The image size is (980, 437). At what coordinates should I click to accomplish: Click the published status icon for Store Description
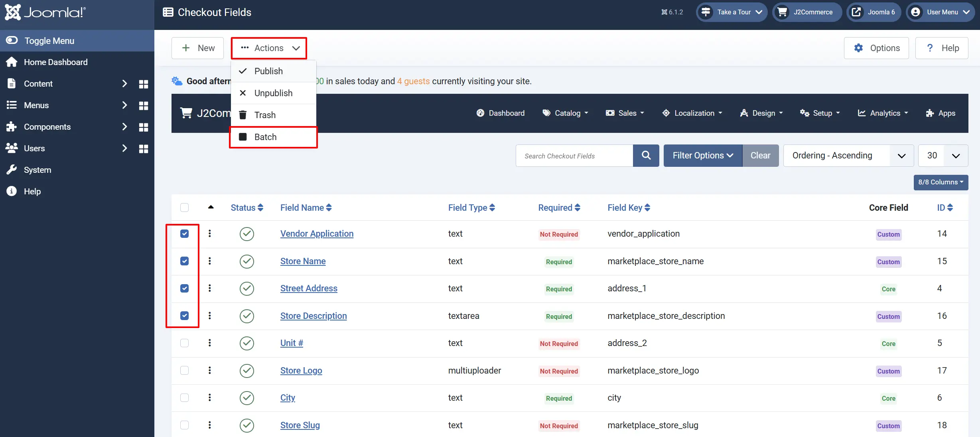[x=247, y=316]
